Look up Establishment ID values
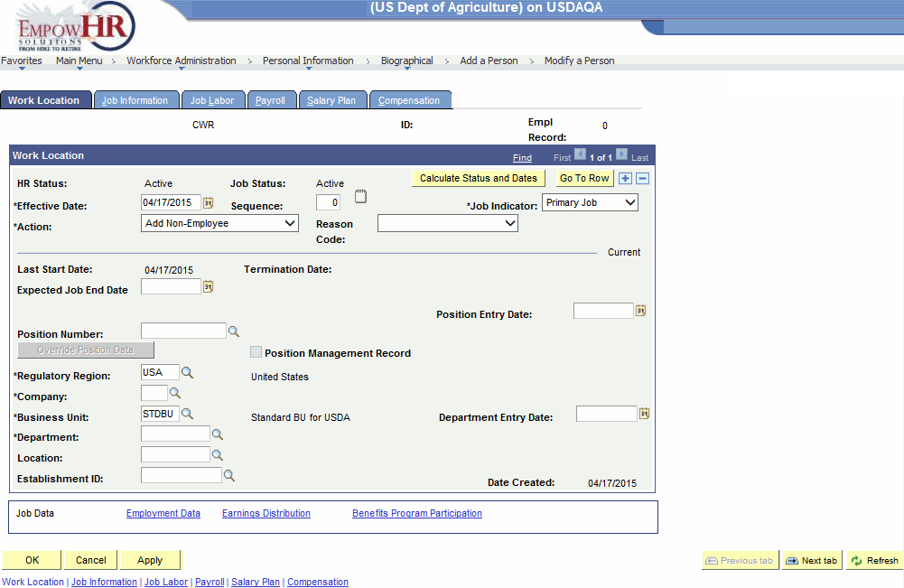 tap(229, 476)
